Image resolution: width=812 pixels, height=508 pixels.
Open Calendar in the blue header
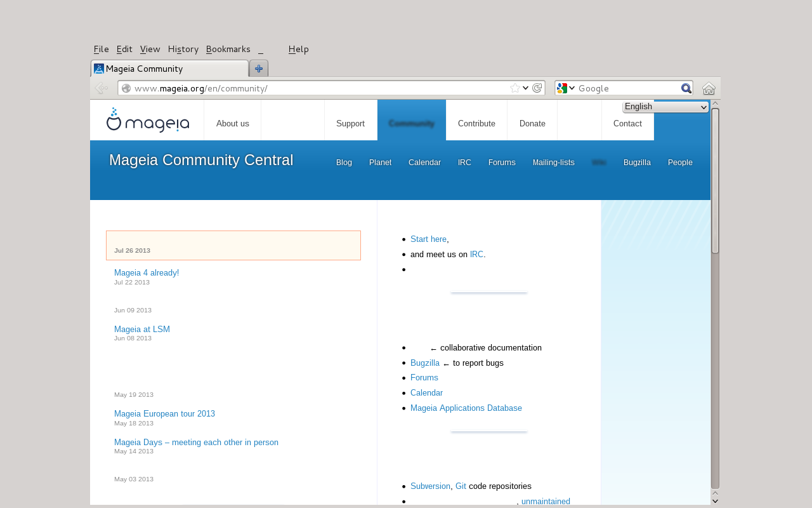point(424,163)
